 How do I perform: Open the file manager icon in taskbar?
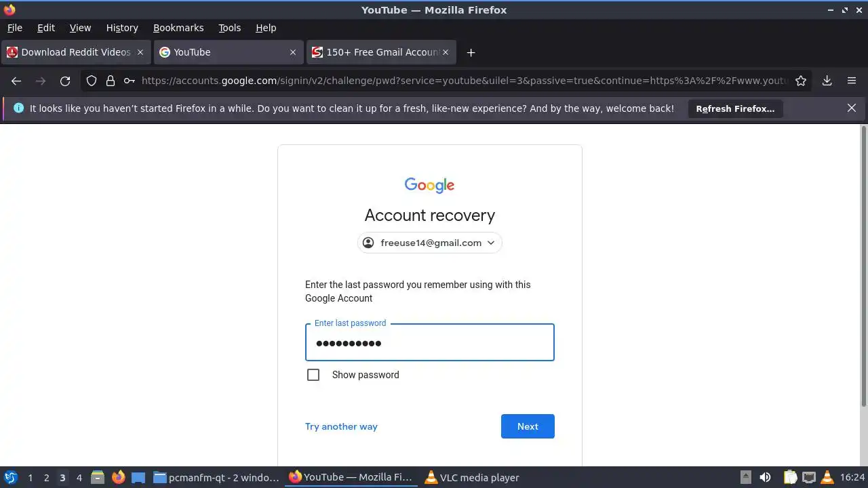click(98, 477)
